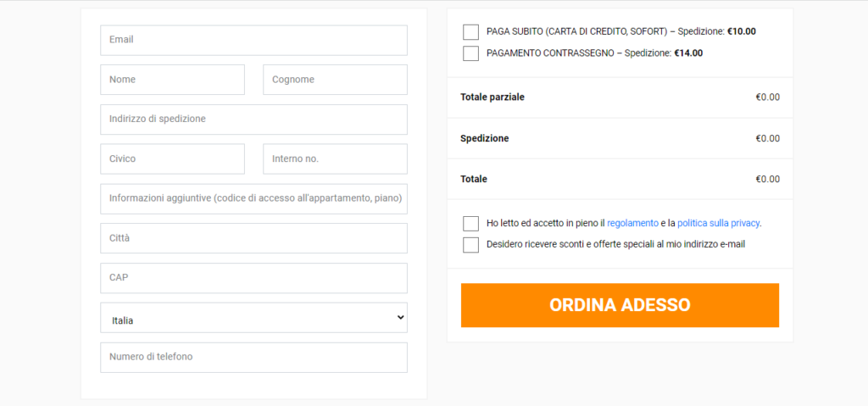Viewport: 868px width, 406px height.
Task: Open the Italia country dropdown
Action: click(253, 317)
